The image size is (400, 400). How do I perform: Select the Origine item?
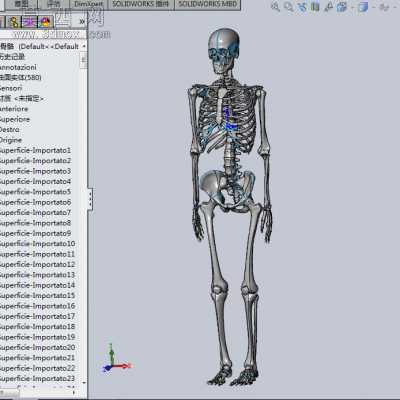point(11,140)
